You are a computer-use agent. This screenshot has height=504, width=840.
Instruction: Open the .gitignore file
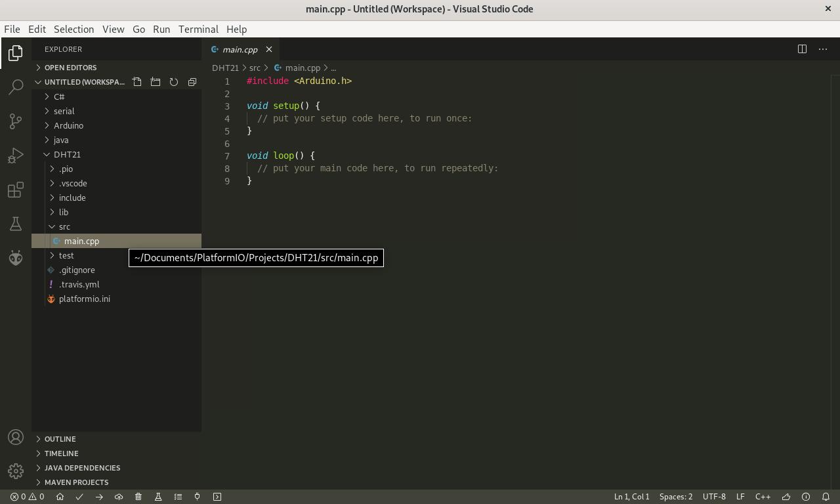click(x=116, y=270)
